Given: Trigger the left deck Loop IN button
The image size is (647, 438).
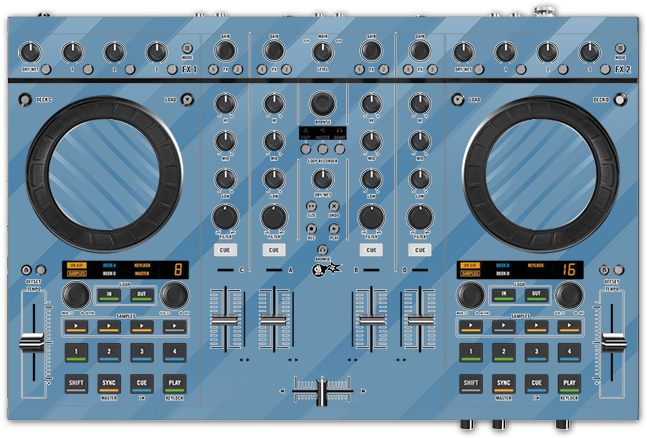Looking at the screenshot, I should (x=109, y=294).
